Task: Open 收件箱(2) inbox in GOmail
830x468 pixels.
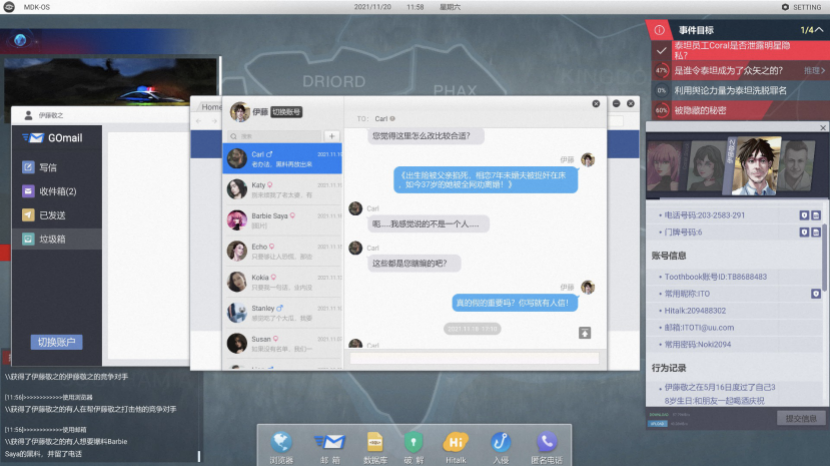Action: 57,192
